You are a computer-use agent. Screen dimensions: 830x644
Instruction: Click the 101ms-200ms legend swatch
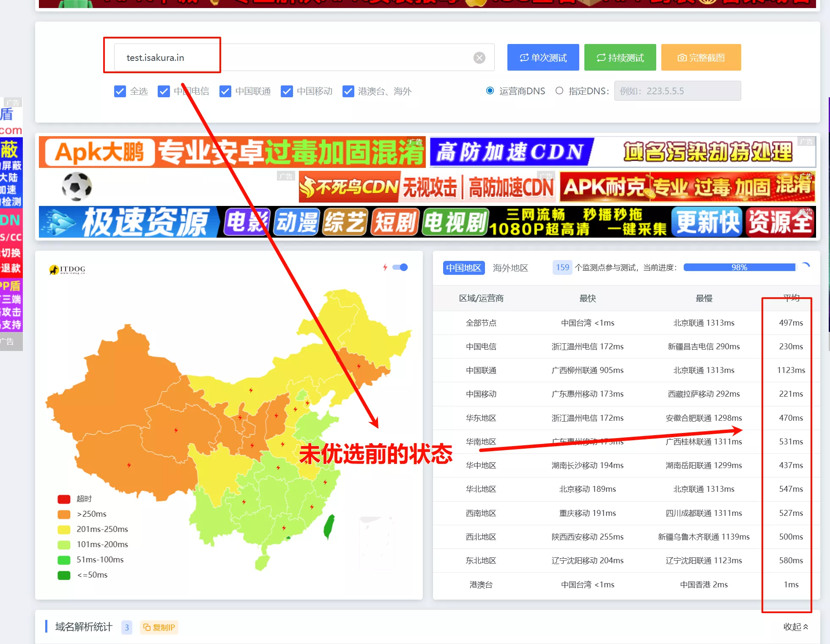64,545
